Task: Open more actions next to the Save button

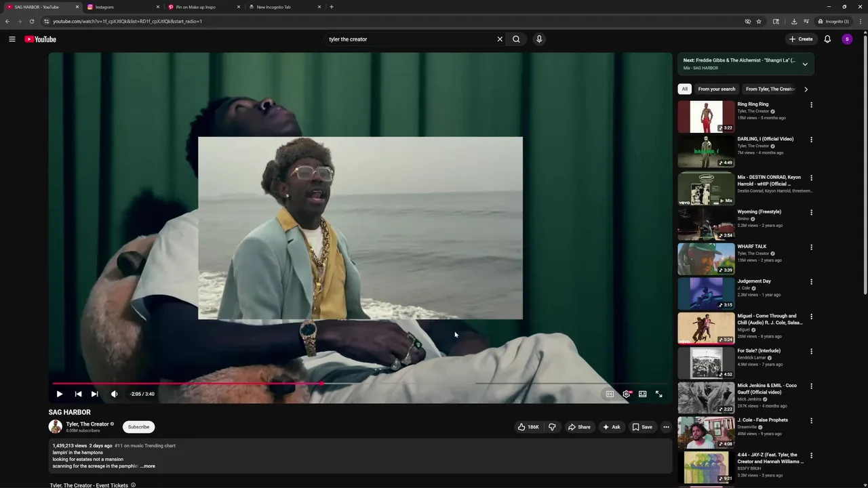Action: pyautogui.click(x=666, y=427)
